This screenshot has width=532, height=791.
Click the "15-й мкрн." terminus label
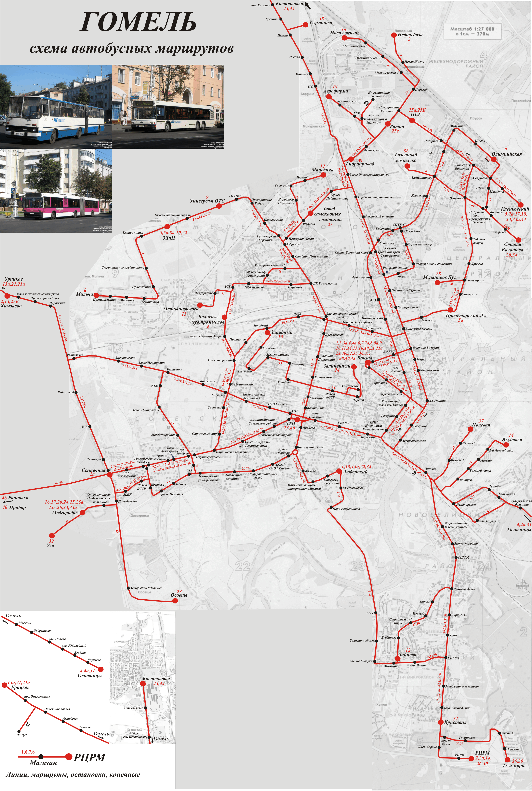(514, 766)
